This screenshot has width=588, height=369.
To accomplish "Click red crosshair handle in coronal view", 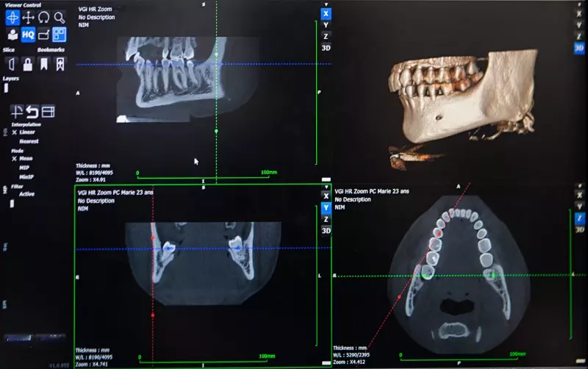I will point(153,237).
